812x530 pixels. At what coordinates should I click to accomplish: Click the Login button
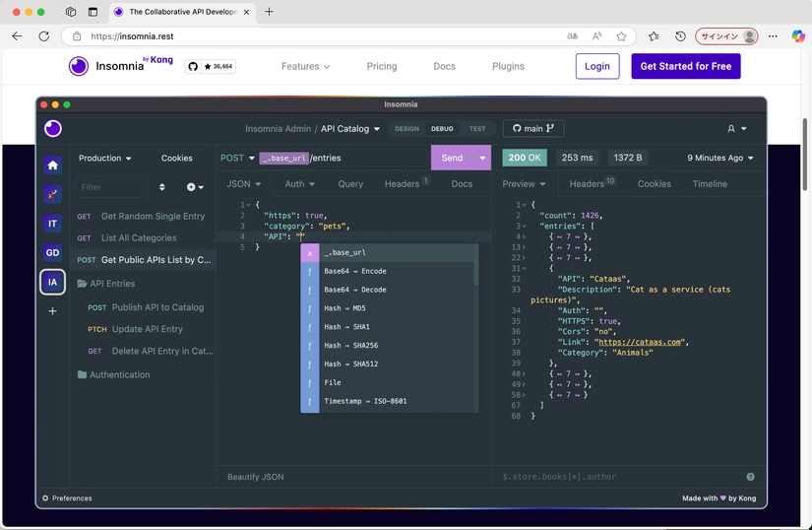pyautogui.click(x=597, y=66)
